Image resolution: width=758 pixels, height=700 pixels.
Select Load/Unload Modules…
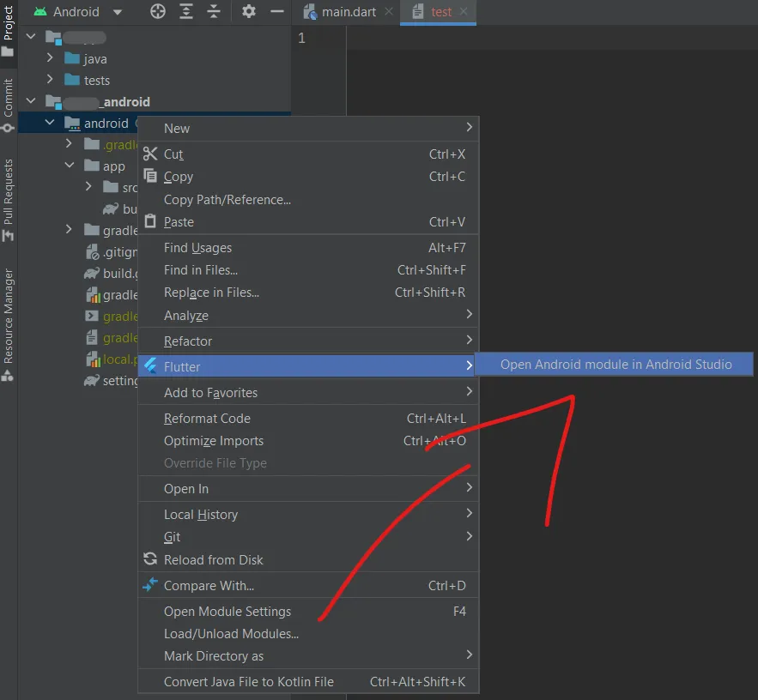(308, 633)
